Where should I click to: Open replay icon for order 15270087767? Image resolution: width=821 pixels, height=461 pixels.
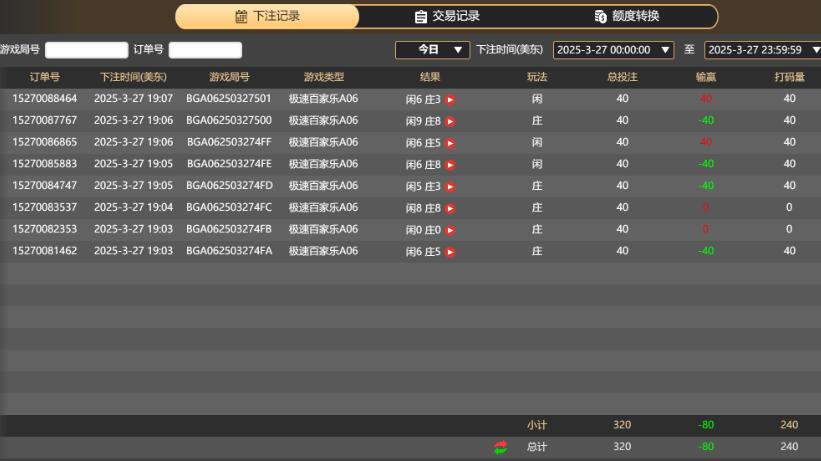pos(450,121)
